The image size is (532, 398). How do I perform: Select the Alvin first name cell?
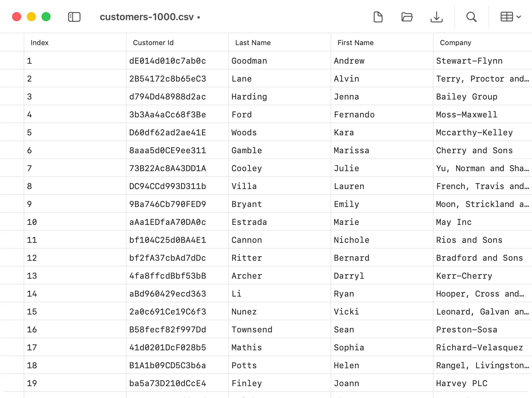point(382,78)
